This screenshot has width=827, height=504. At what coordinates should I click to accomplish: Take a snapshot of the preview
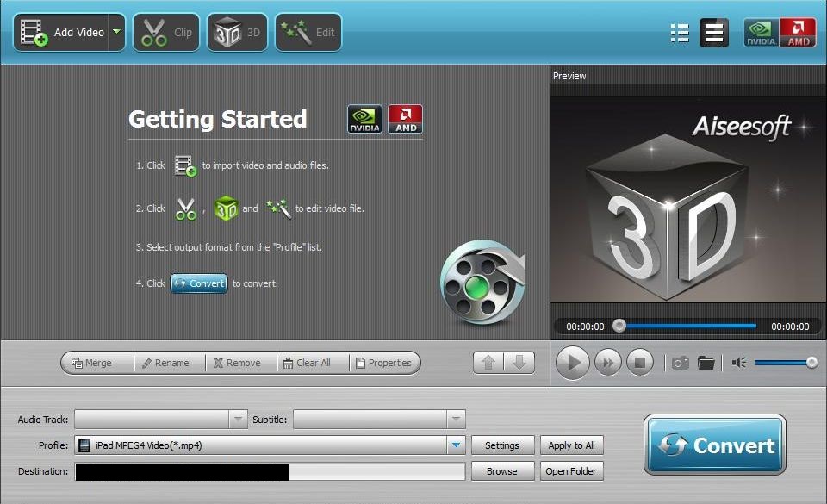[x=680, y=363]
